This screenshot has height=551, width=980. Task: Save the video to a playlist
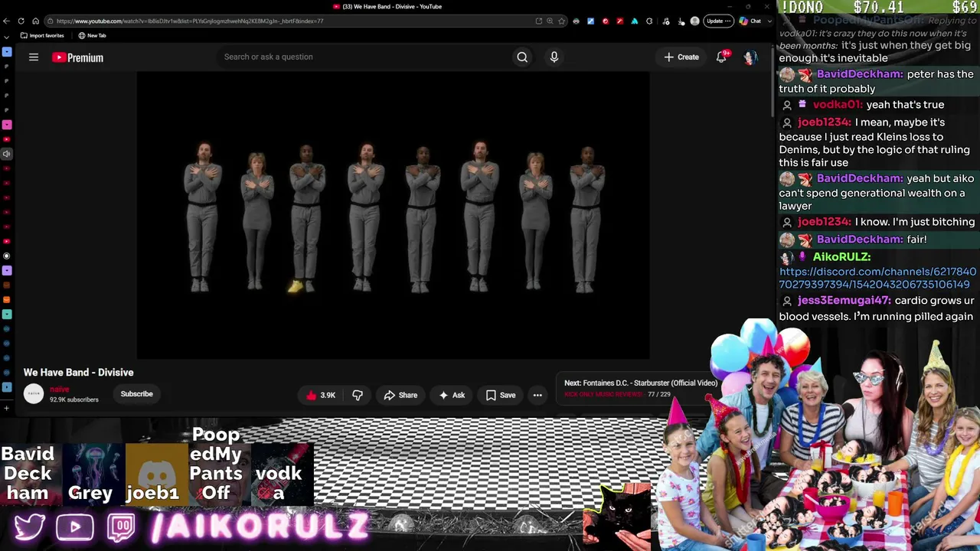(x=501, y=395)
